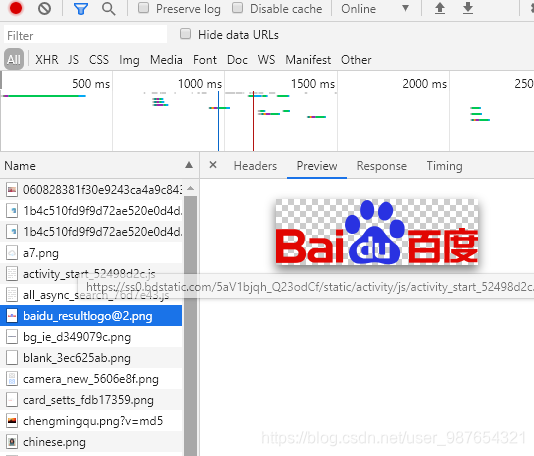
Task: Filter requests by Media
Action: click(x=166, y=60)
